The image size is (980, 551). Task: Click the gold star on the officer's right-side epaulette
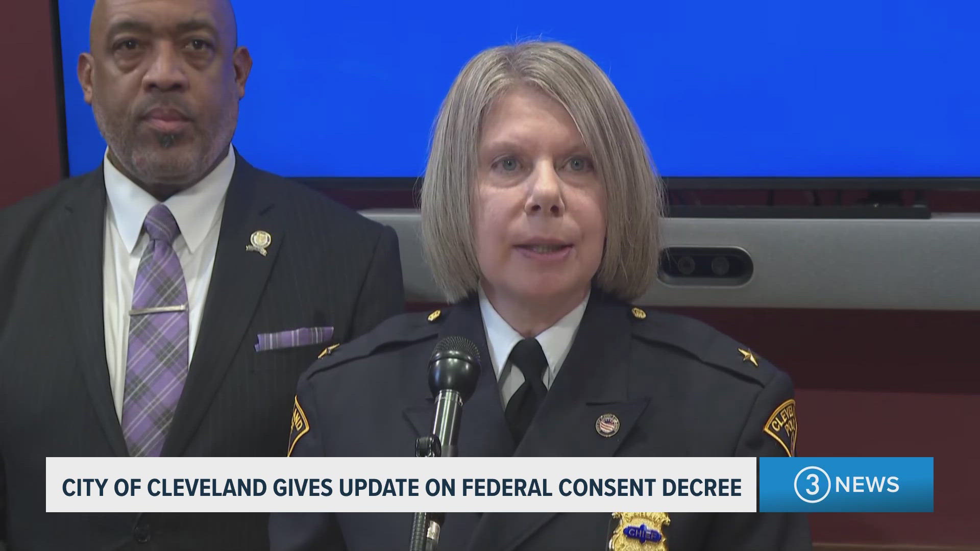(748, 356)
